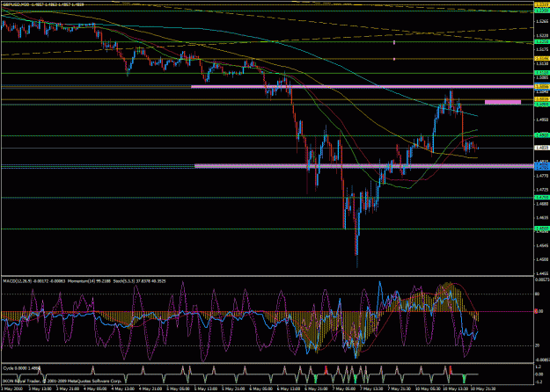Click the green 1.4700 price label
Screen dimensions: 550x392
tap(541, 198)
